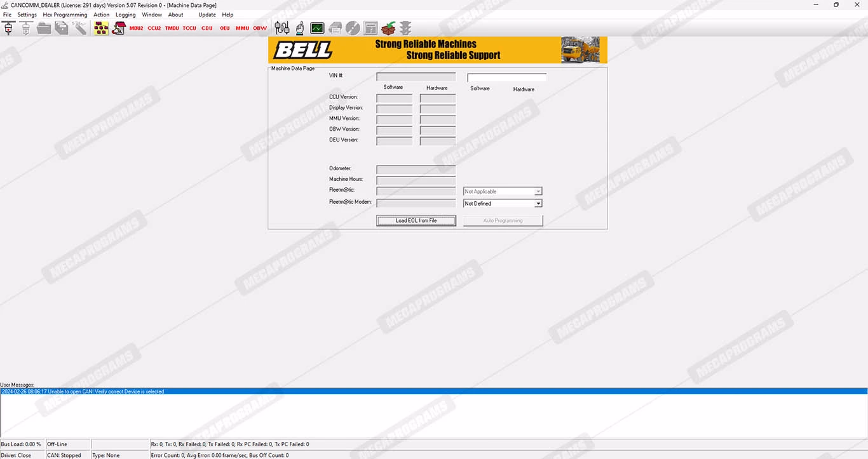Open the Logging menu
The width and height of the screenshot is (868, 459).
tap(125, 15)
